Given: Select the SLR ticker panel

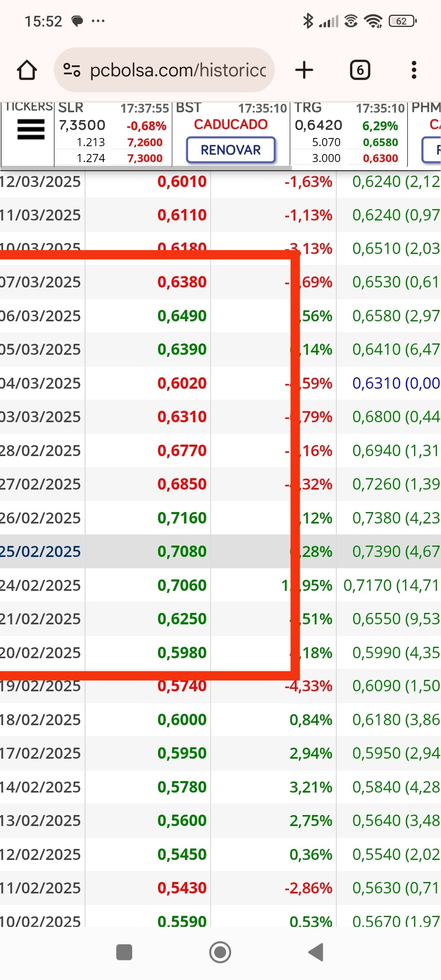Looking at the screenshot, I should 113,134.
